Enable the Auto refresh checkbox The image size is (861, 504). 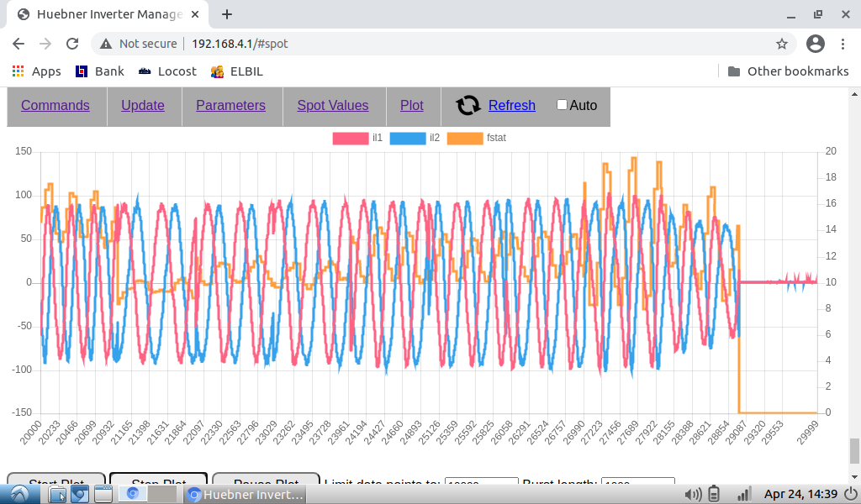[x=562, y=105]
